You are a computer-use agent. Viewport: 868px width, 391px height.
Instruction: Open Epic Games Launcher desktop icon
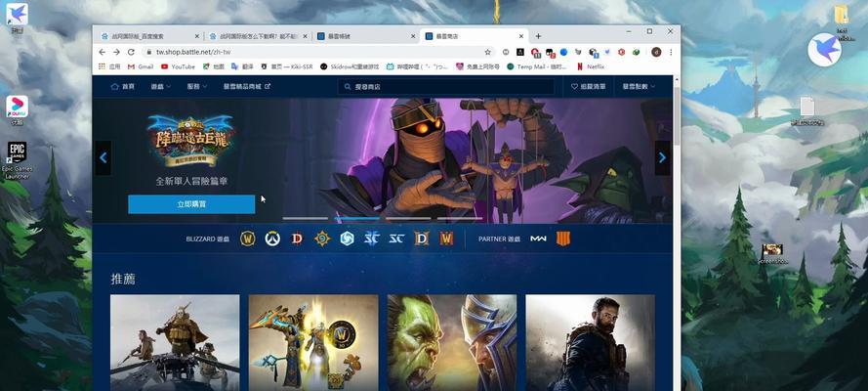[x=18, y=160]
